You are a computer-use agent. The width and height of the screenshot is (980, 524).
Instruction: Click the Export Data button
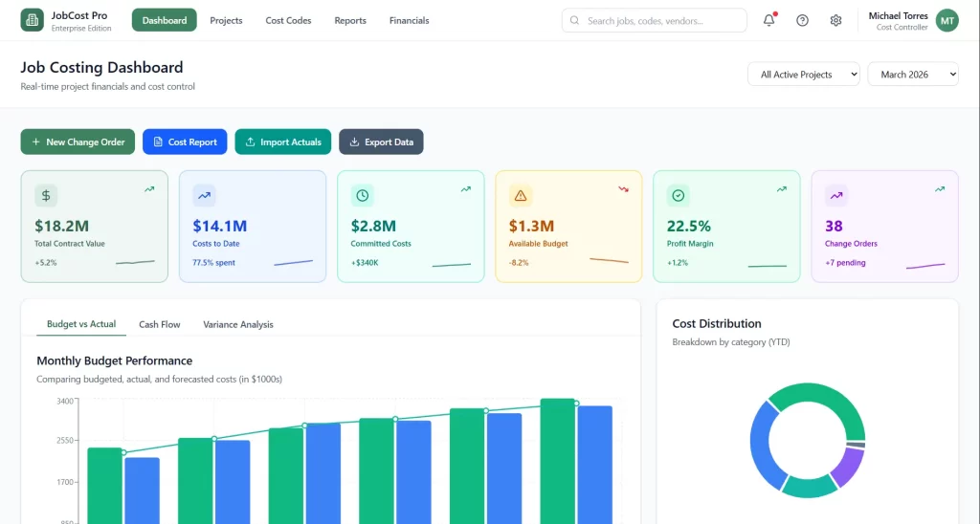point(381,142)
